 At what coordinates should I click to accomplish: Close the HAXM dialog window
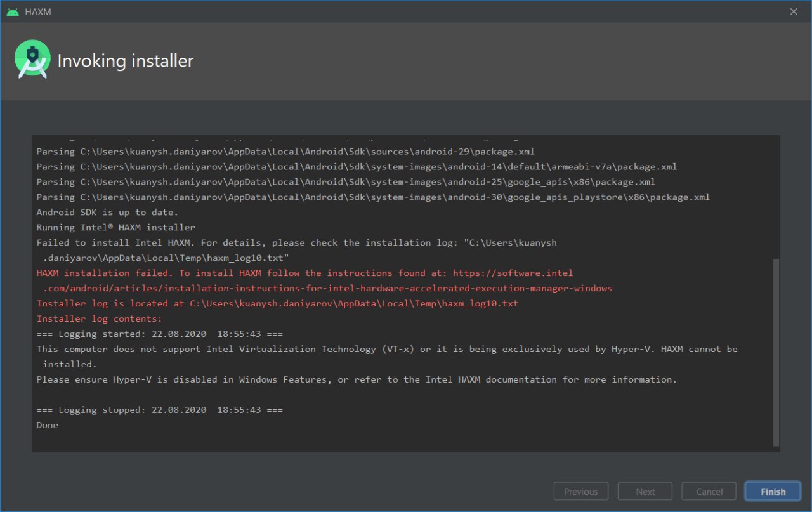pyautogui.click(x=794, y=11)
